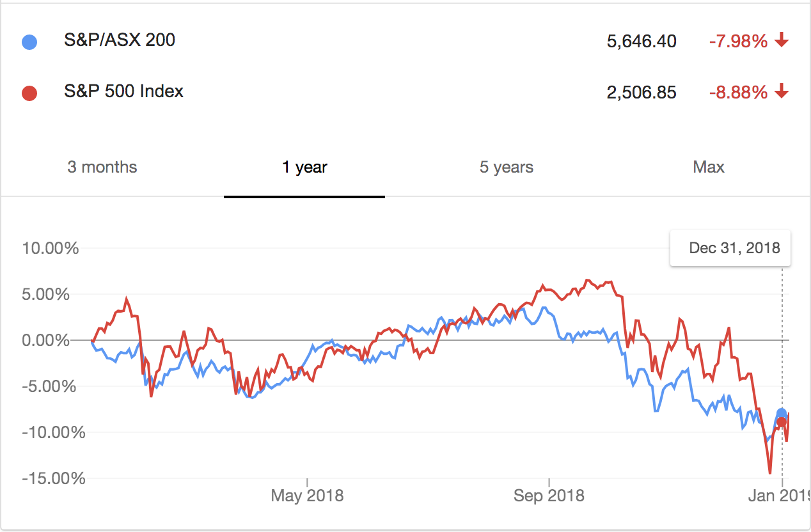The width and height of the screenshot is (811, 532).
Task: Switch to the 3 months tab
Action: point(102,168)
